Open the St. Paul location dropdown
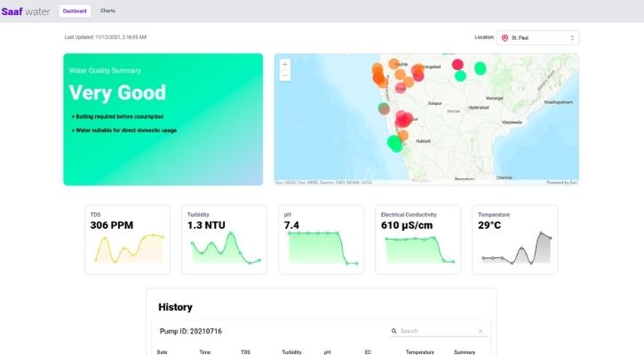The image size is (644, 355). (537, 38)
